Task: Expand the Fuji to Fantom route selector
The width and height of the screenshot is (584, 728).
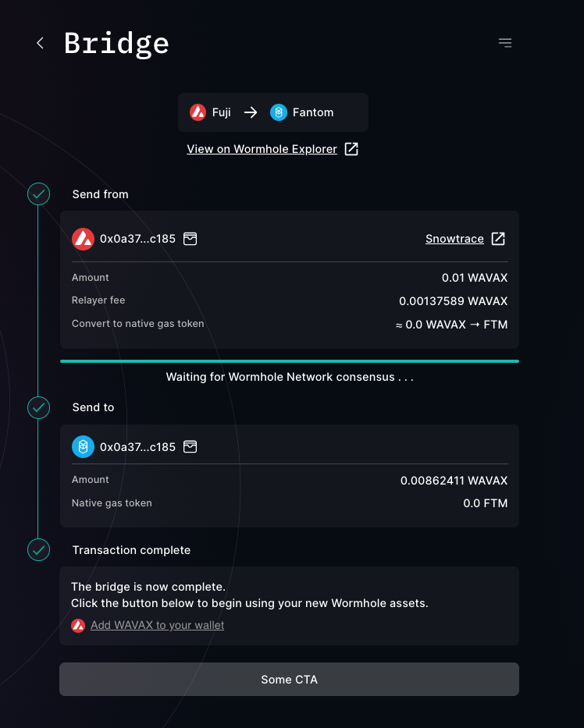Action: (x=272, y=112)
